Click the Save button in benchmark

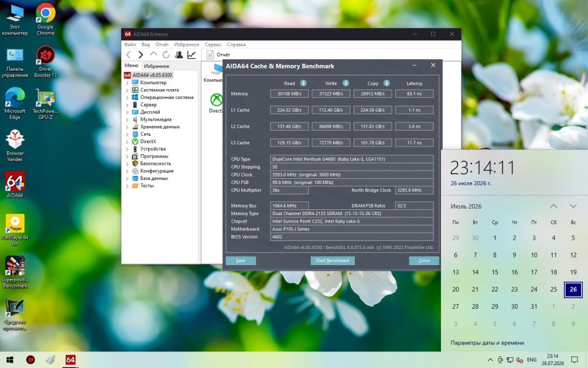241,260
